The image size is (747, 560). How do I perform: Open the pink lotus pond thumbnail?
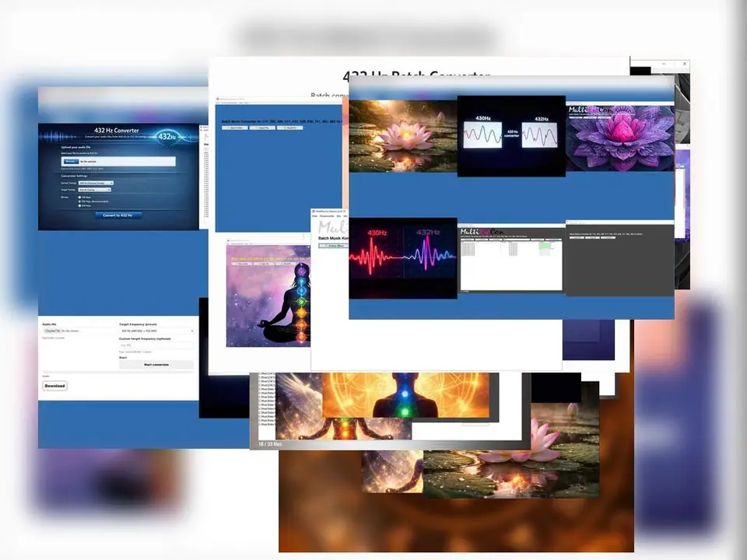coord(402,135)
